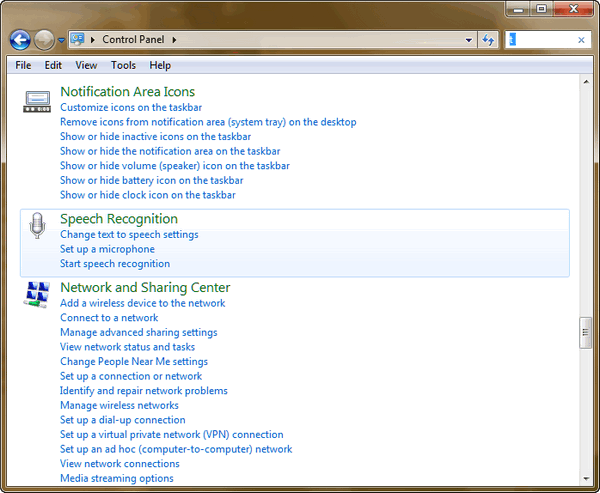Click Set up a dial-up connection

tap(122, 420)
